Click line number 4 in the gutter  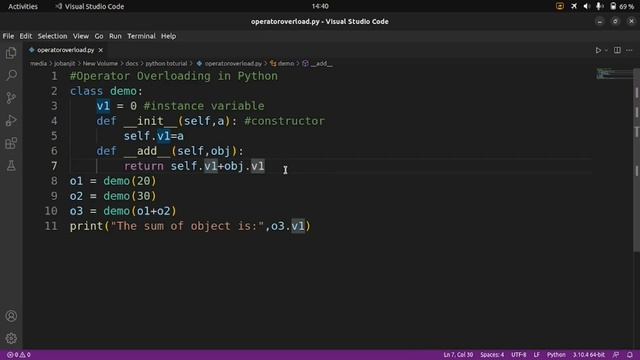tap(54, 121)
